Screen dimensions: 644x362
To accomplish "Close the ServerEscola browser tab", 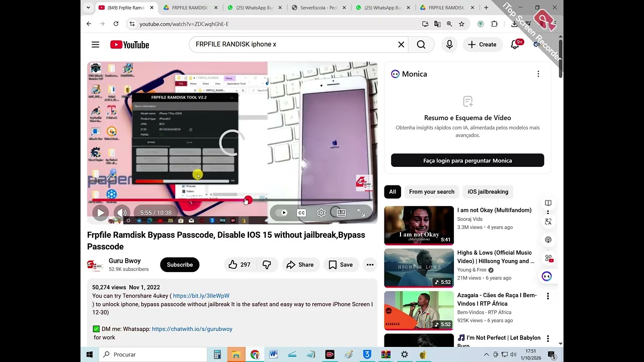I will [x=345, y=8].
